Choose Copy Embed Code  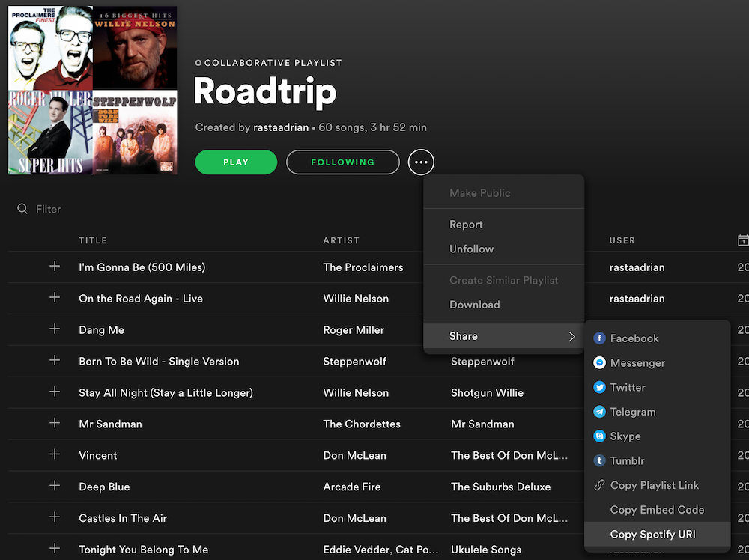tap(658, 510)
